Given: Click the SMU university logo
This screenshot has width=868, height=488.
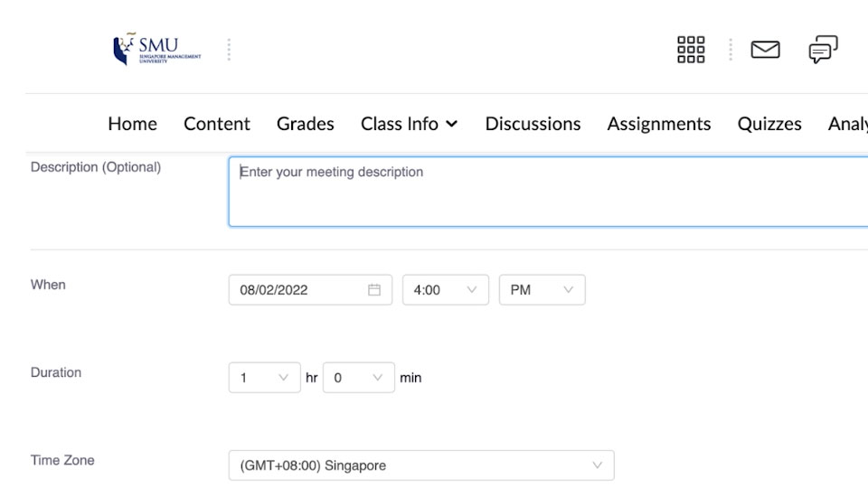Looking at the screenshot, I should (157, 49).
